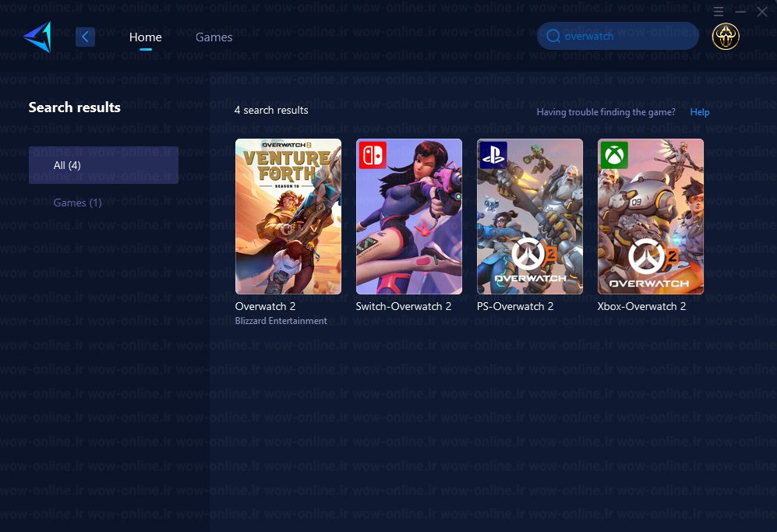Click the PS-Overwatch 2 title

pyautogui.click(x=515, y=306)
